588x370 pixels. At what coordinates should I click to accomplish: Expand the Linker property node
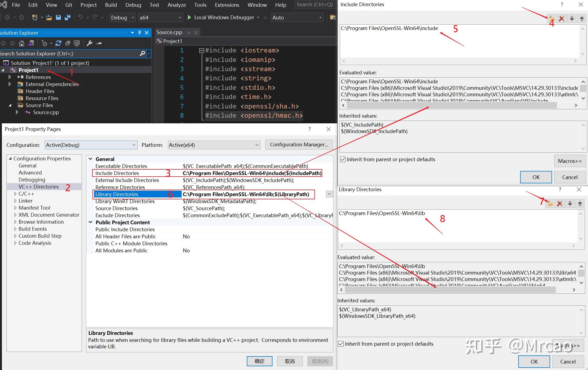(15, 201)
